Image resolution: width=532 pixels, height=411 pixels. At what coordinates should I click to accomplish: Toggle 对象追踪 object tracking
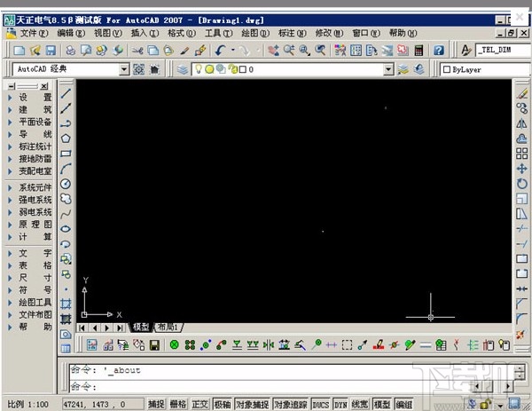pyautogui.click(x=291, y=404)
